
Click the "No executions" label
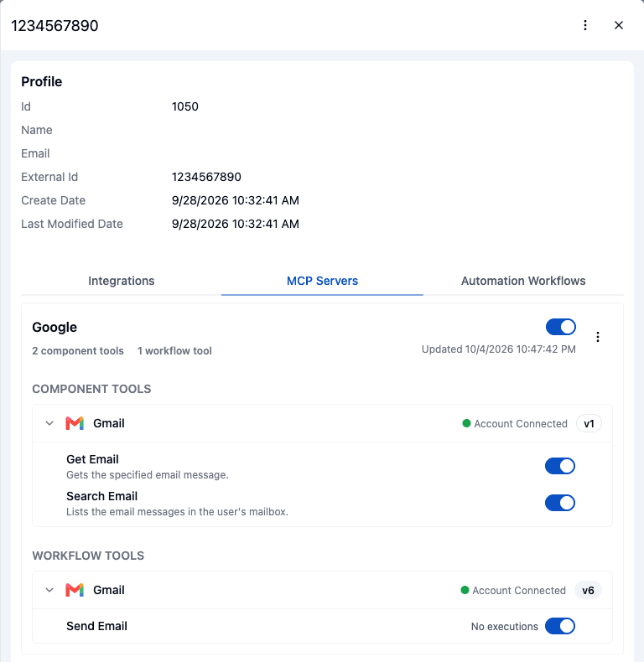[505, 627]
